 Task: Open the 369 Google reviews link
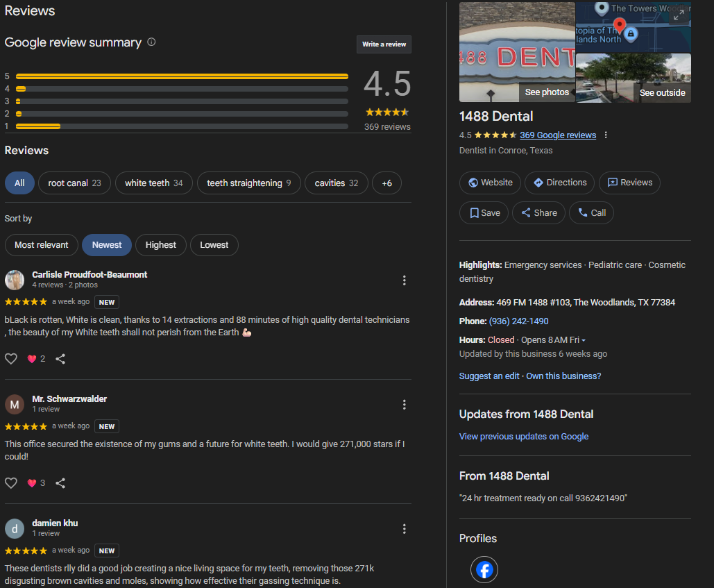click(x=558, y=135)
